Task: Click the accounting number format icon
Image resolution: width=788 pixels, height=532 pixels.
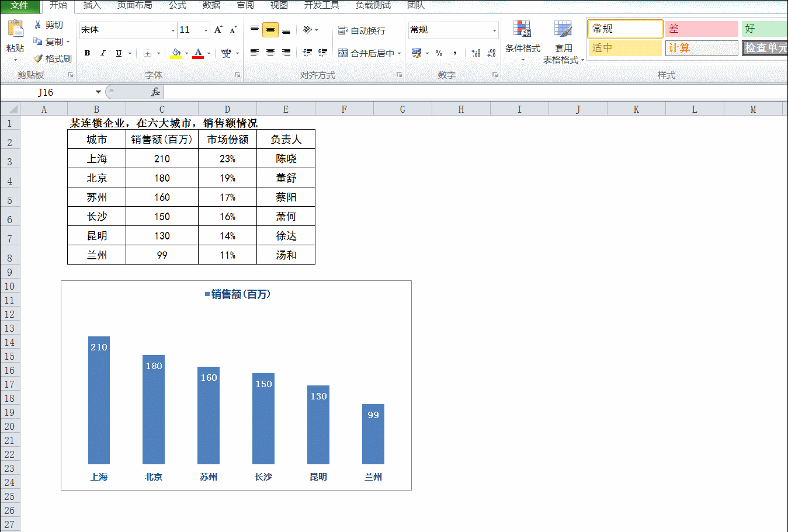Action: click(416, 53)
